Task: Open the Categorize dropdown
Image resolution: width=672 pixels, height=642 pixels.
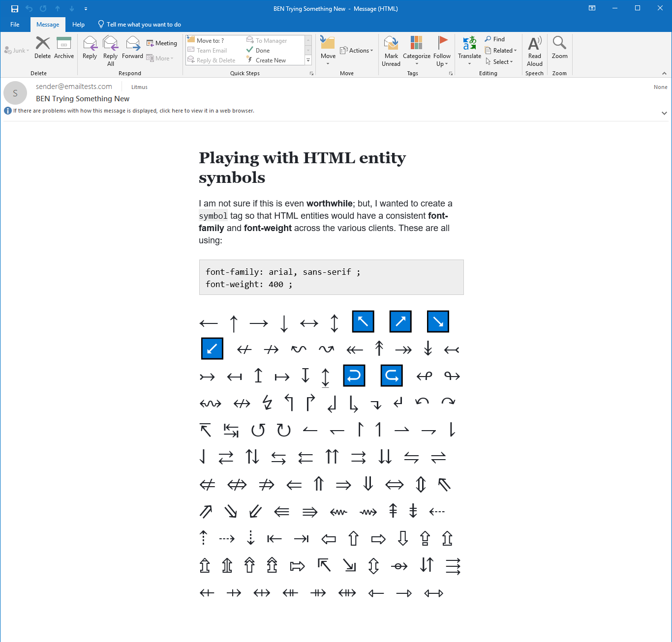Action: click(x=416, y=51)
